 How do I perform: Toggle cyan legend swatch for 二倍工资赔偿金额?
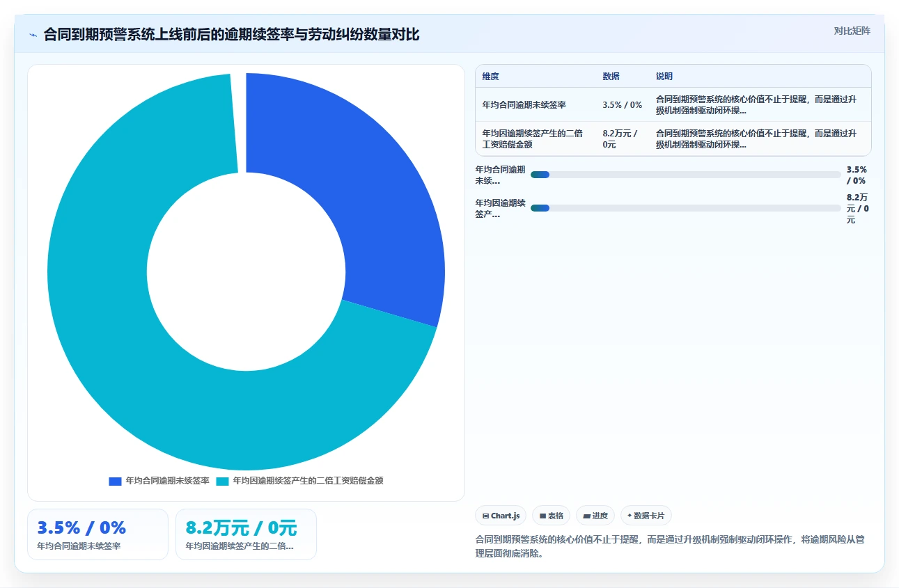222,481
